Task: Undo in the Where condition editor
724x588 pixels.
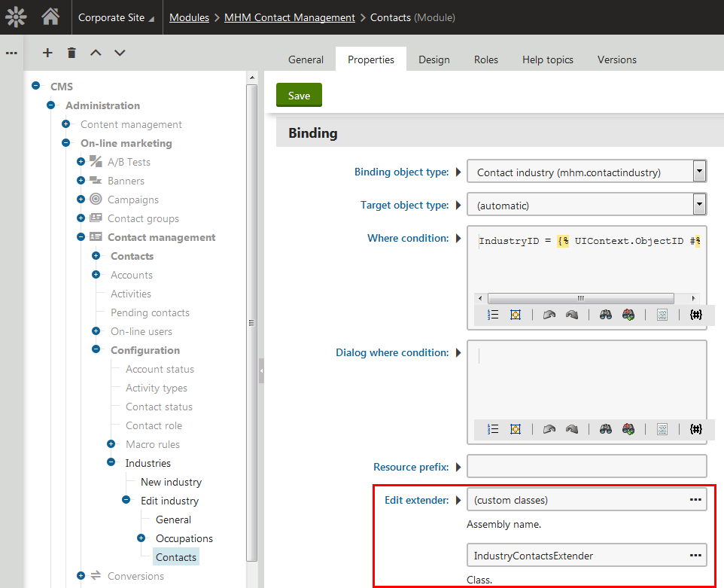Action: pyautogui.click(x=549, y=315)
